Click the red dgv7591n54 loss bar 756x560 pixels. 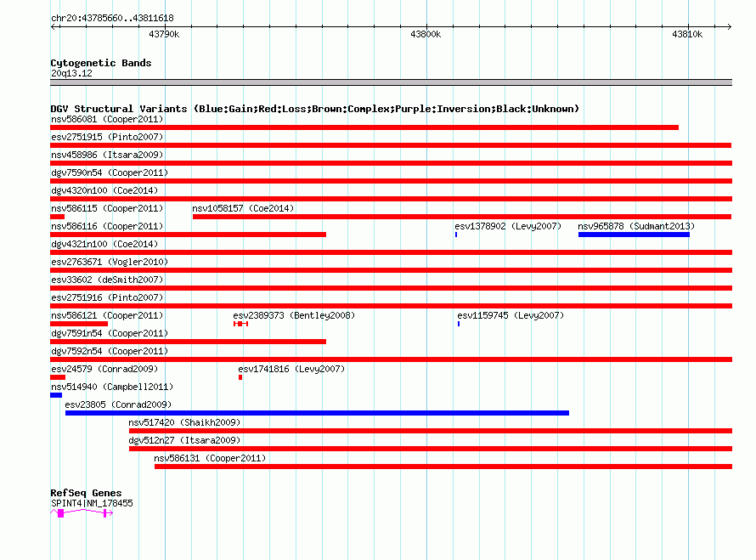point(188,342)
